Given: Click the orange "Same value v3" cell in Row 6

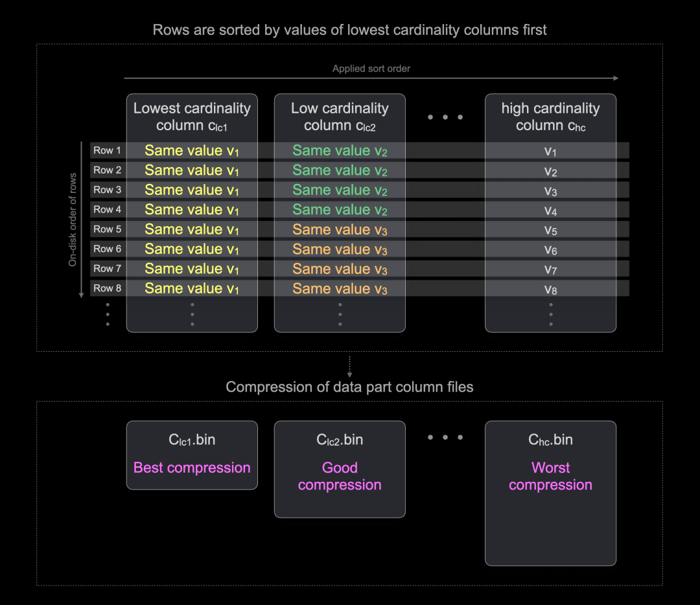Looking at the screenshot, I should (340, 249).
